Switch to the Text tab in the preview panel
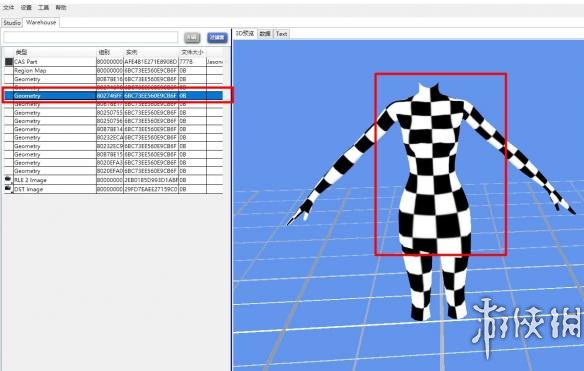Screen dimensions: 584x371 282,34
